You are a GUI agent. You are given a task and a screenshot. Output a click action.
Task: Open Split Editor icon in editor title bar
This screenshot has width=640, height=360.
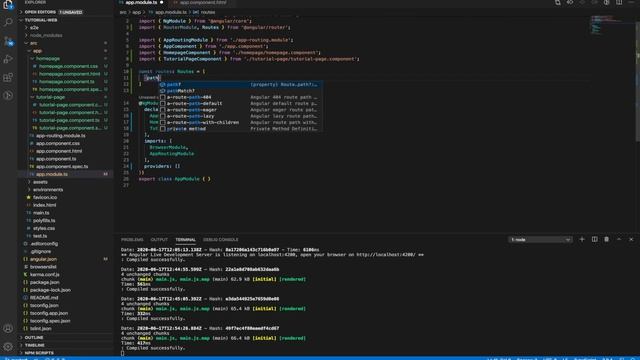619,2
